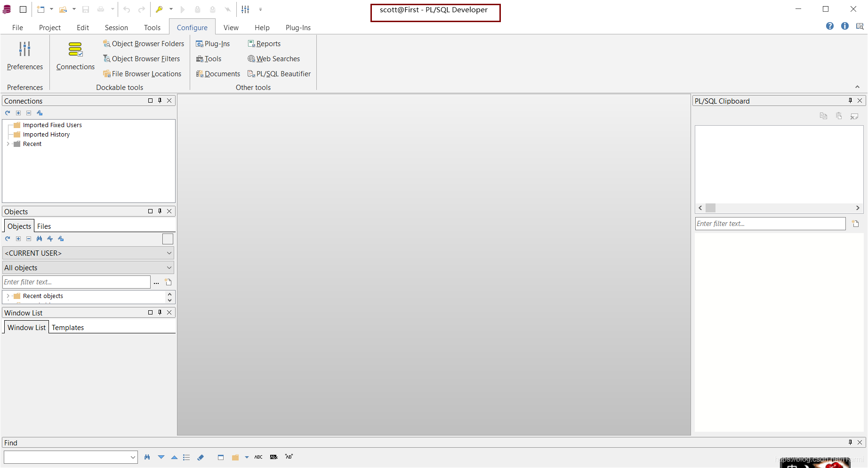Find objects with the binoculars icon in Objects panel
Image resolution: width=868 pixels, height=468 pixels.
point(39,239)
